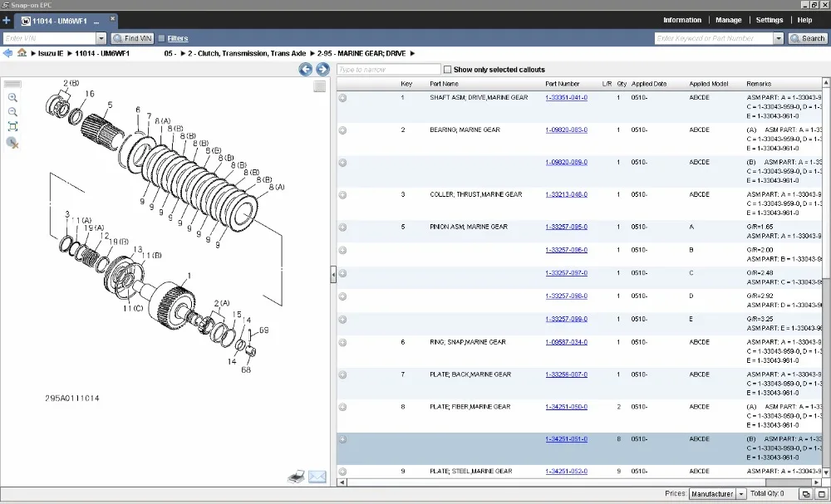Focus the Type to narrow field
Viewport: 831px width, 504px height.
388,70
